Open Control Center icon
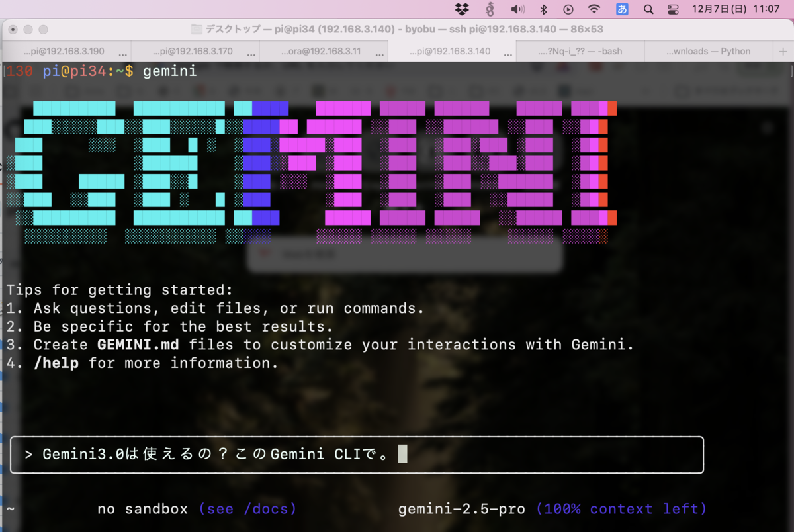The height and width of the screenshot is (532, 794). (673, 9)
